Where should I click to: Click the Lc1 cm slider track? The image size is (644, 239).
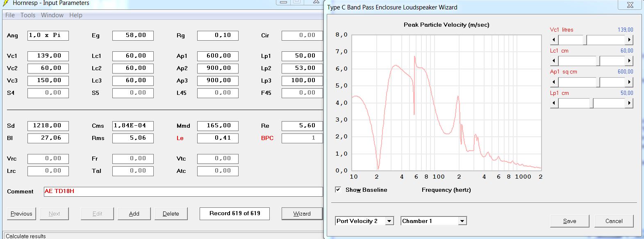coord(592,61)
